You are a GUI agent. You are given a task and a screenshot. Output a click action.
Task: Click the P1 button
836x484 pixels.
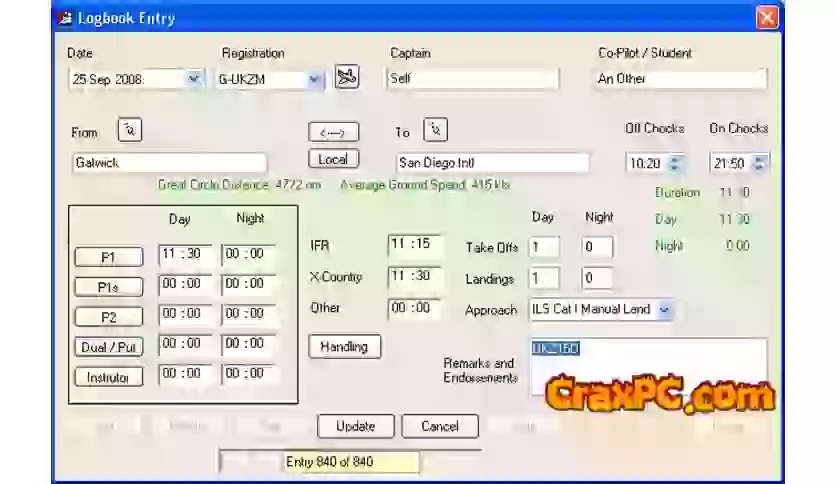click(109, 257)
